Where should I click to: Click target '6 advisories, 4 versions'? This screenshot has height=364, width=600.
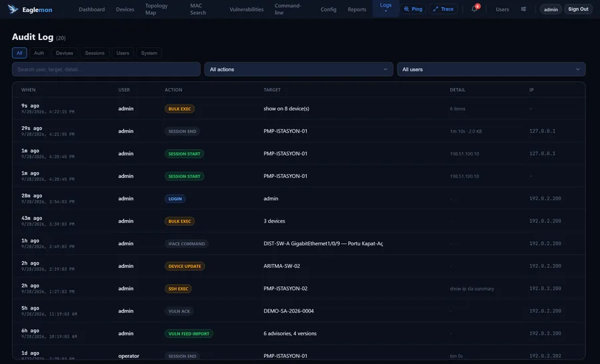click(x=290, y=334)
